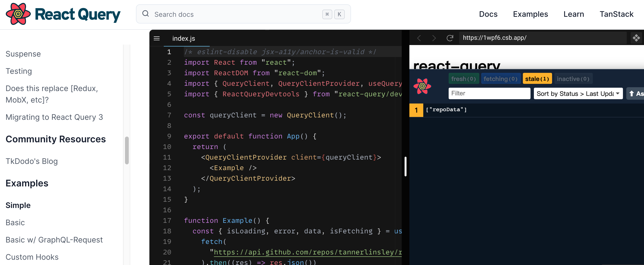Select the index.js editor tab
Image resolution: width=644 pixels, height=265 pixels.
(x=183, y=38)
